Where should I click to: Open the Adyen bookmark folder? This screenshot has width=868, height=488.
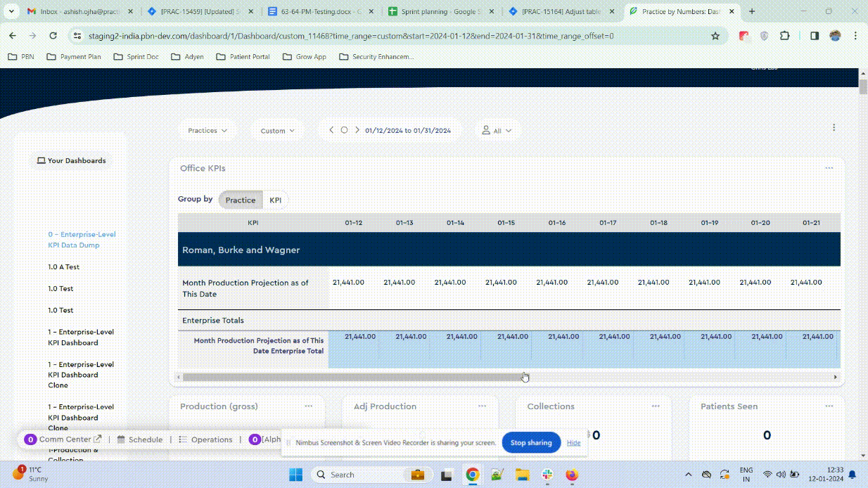click(187, 56)
